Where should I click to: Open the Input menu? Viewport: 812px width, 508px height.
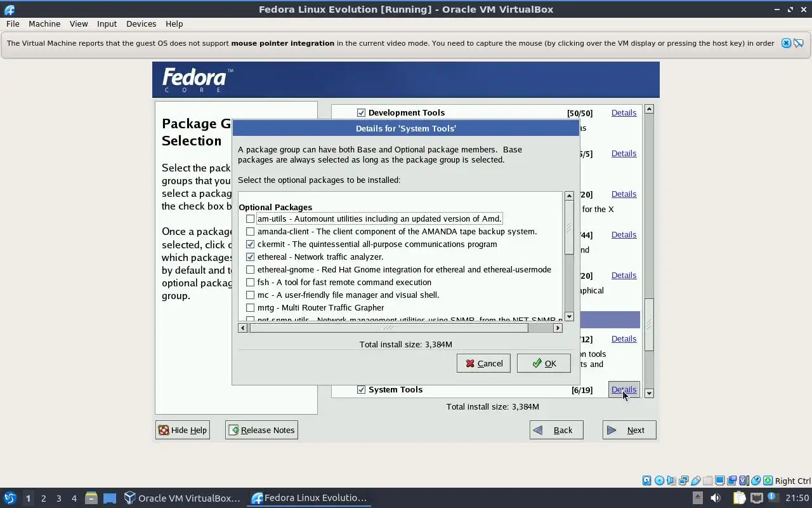point(107,23)
